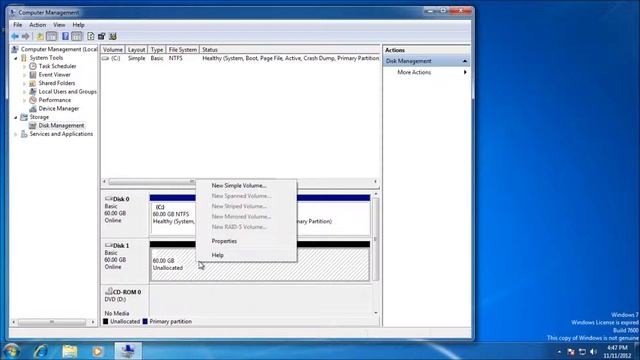The image size is (640, 360).
Task: Open Windows Explorer folder on taskbar
Action: [x=69, y=351]
